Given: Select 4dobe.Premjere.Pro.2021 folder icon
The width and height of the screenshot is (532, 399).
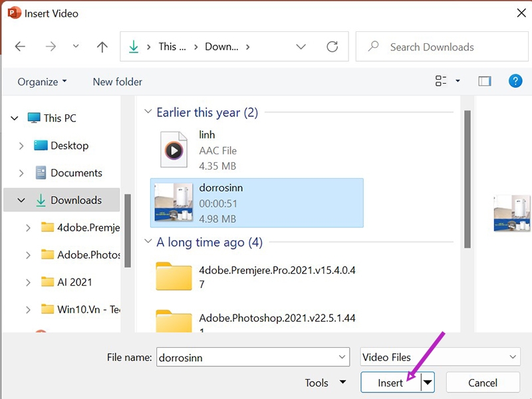Looking at the screenshot, I should [174, 276].
